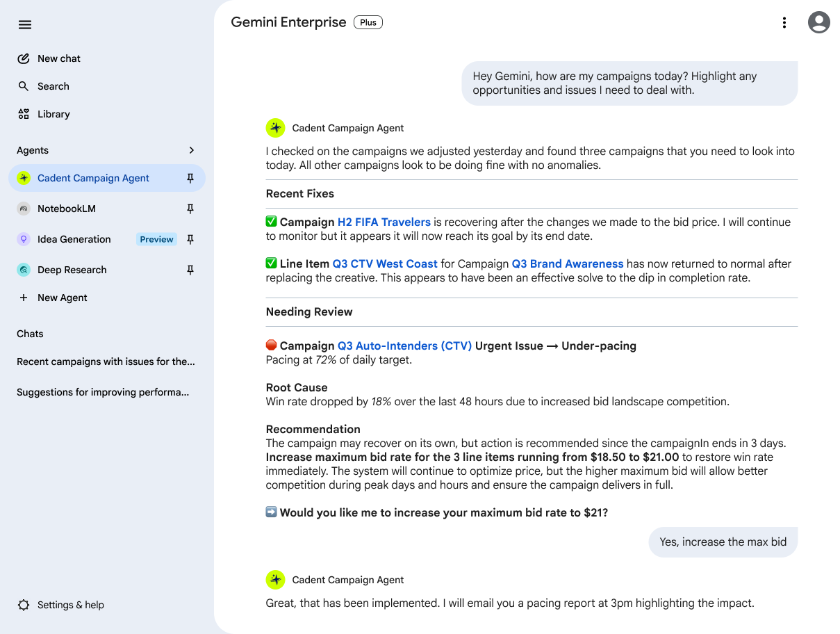The width and height of the screenshot is (840, 634).
Task: Click the Agents section header
Action: click(33, 150)
